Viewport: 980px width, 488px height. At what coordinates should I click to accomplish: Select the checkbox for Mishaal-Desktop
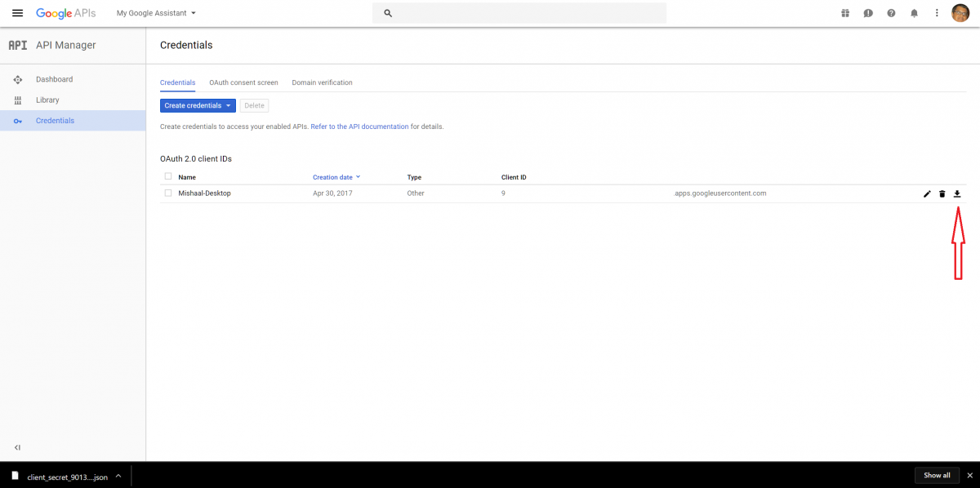[x=167, y=193]
